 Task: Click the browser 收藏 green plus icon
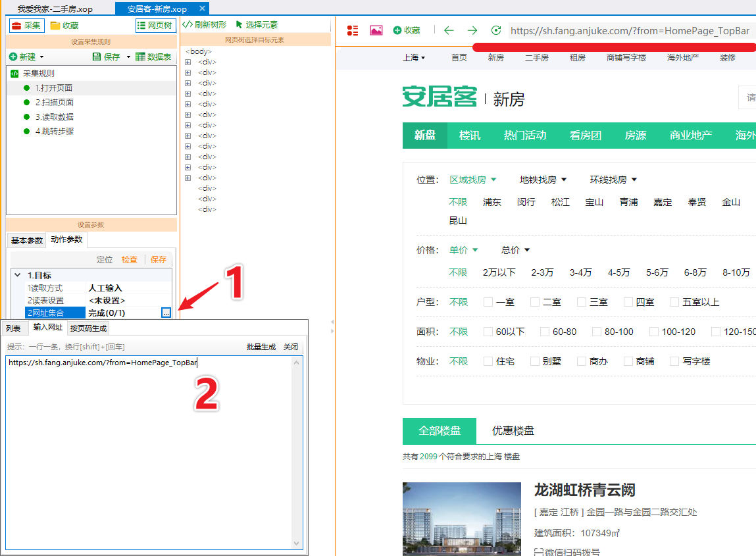397,30
